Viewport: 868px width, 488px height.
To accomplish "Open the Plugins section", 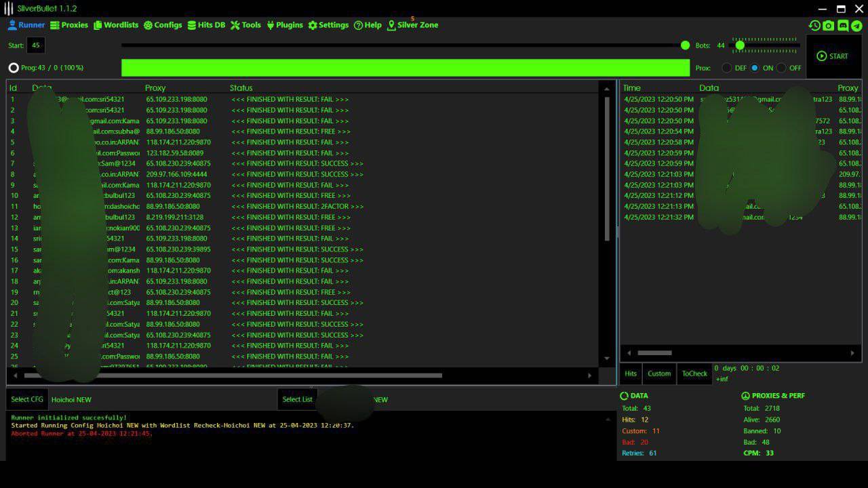I will coord(284,25).
